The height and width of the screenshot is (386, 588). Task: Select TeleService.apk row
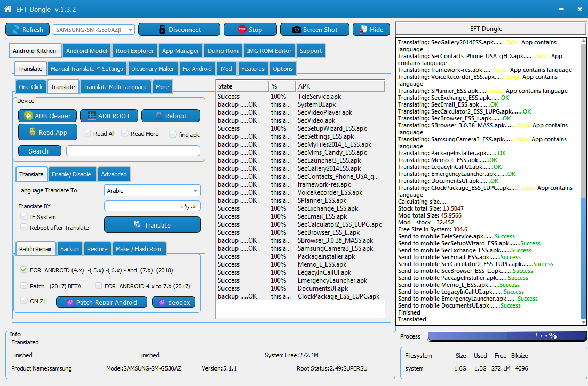pos(301,96)
